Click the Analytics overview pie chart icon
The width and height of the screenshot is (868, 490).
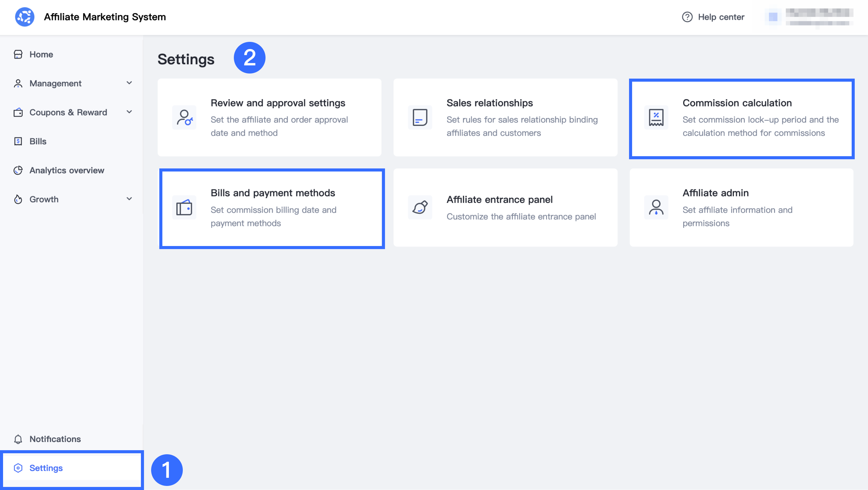click(18, 170)
